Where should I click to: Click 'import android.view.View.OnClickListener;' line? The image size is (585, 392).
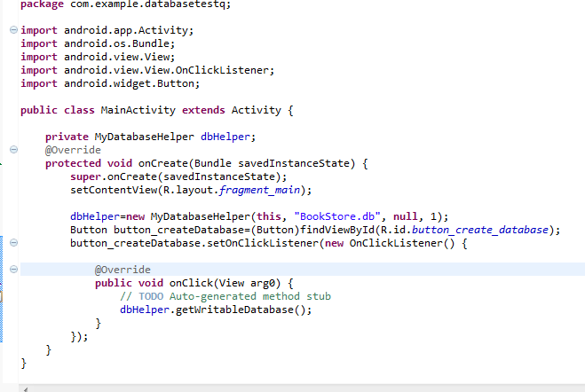[147, 70]
